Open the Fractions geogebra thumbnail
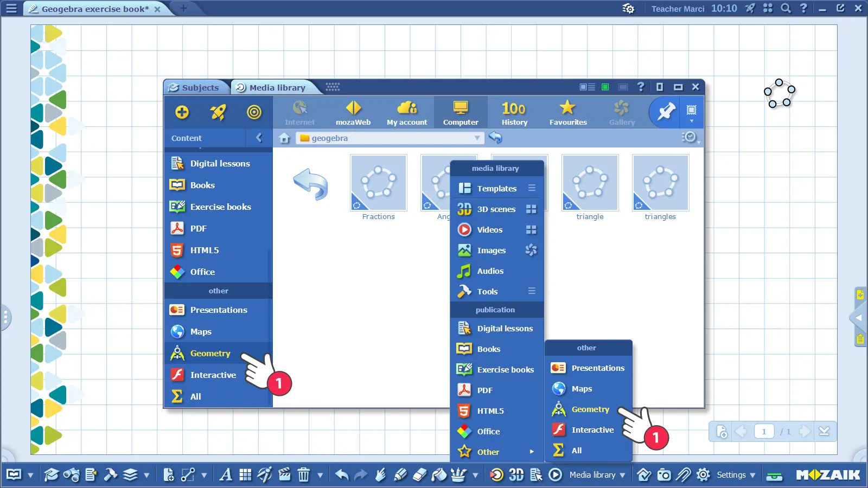 pyautogui.click(x=379, y=183)
